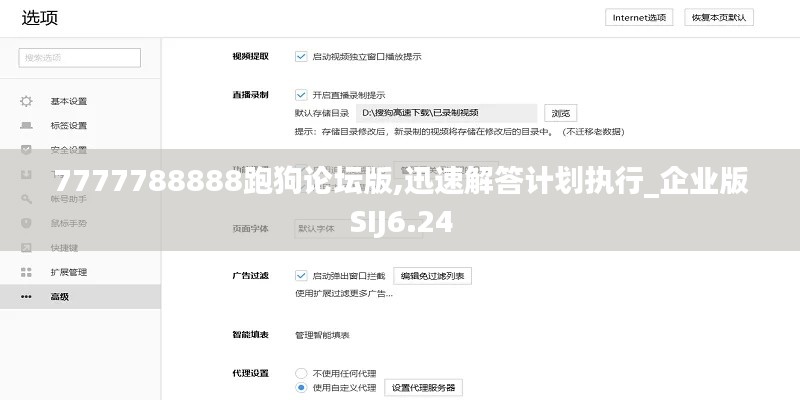This screenshot has height=400, width=800.
Task: Select 使用自定义代理 radio button
Action: 301,388
